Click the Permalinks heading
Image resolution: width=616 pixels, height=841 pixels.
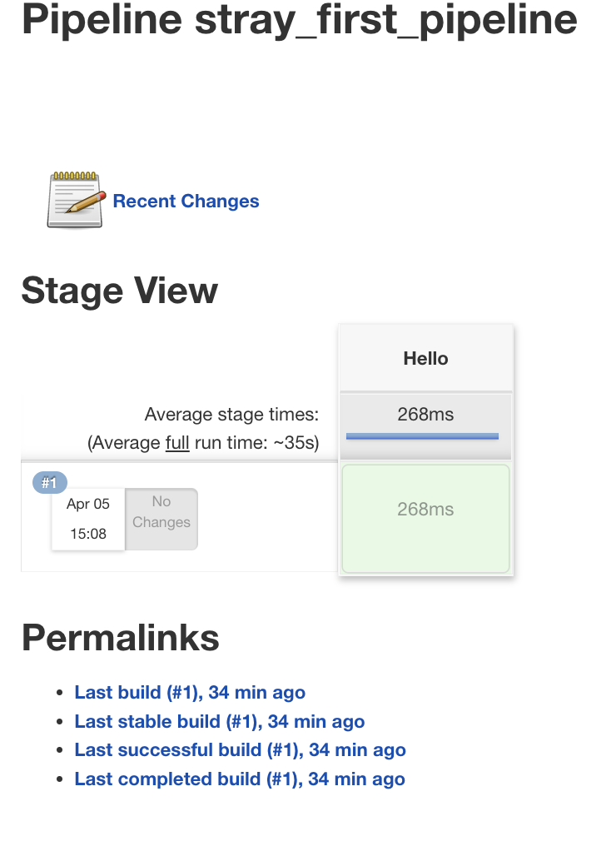pyautogui.click(x=120, y=638)
